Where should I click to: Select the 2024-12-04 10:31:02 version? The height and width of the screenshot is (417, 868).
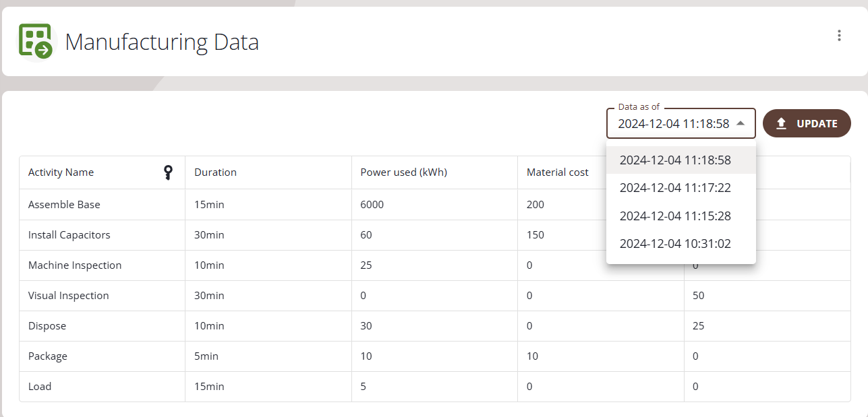point(675,244)
